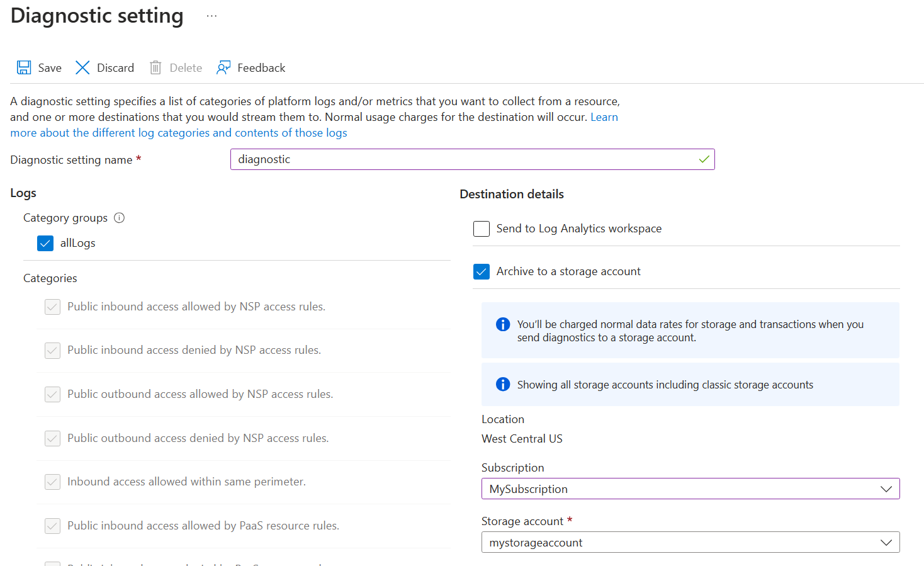Click the Save toolbar label
The height and width of the screenshot is (566, 924).
[50, 68]
